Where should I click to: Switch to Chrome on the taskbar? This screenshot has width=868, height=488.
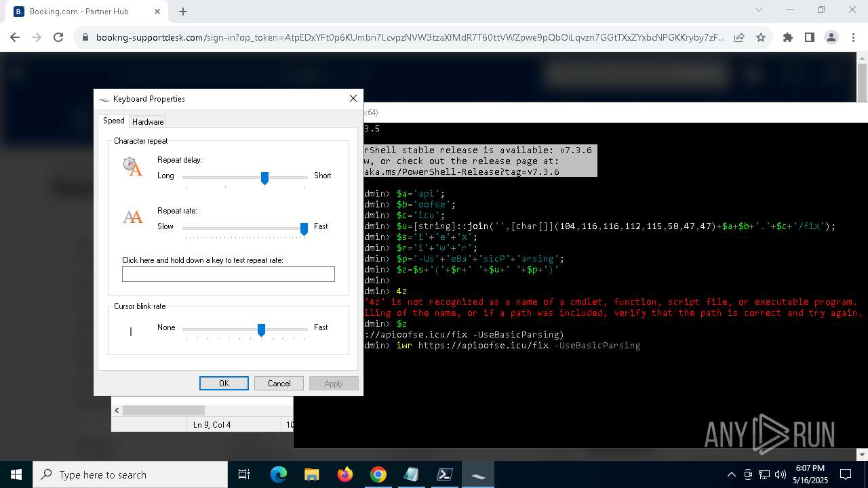pyautogui.click(x=378, y=474)
